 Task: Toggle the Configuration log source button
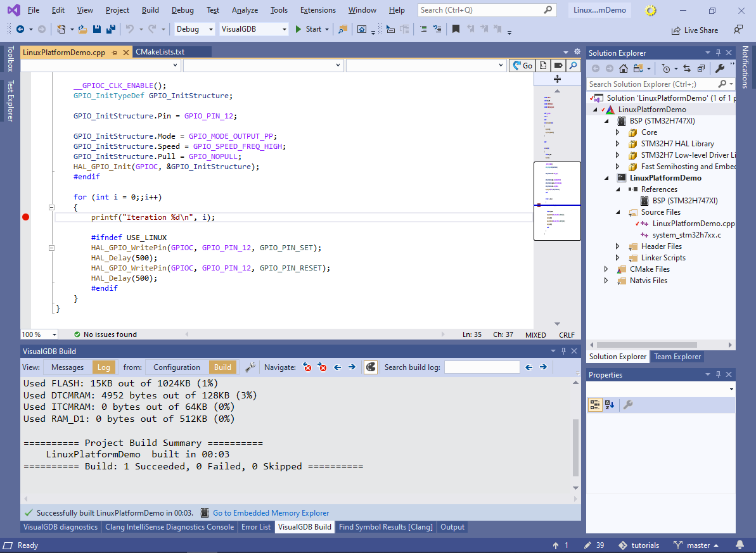[x=176, y=367]
